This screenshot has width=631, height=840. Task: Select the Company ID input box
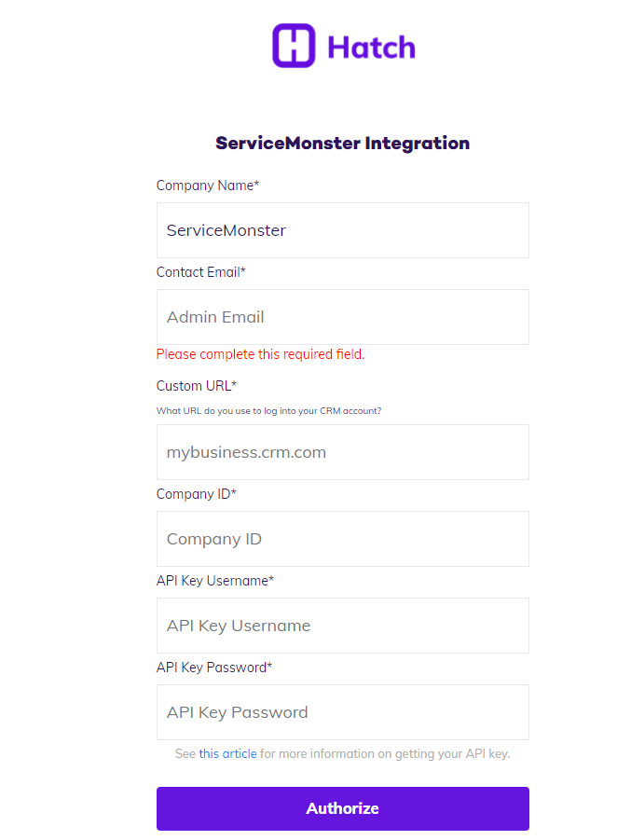342,539
